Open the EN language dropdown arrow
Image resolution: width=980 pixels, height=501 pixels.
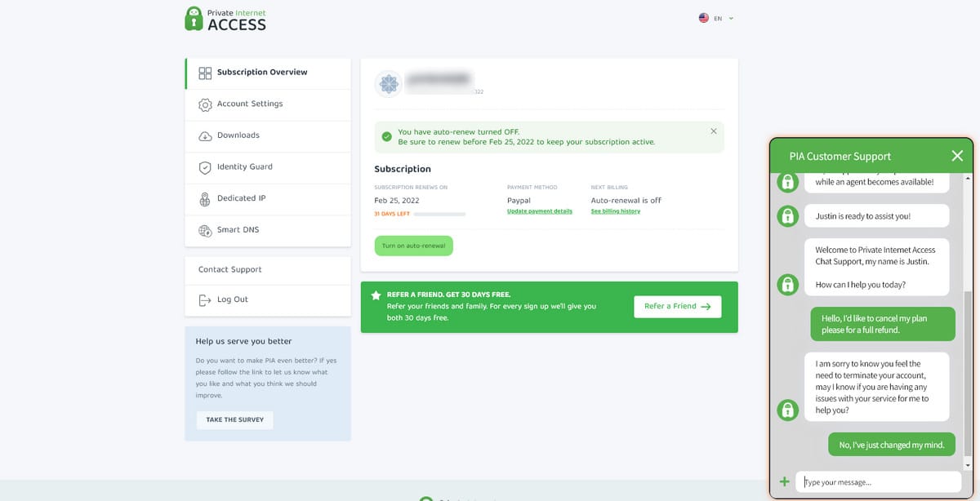point(731,18)
